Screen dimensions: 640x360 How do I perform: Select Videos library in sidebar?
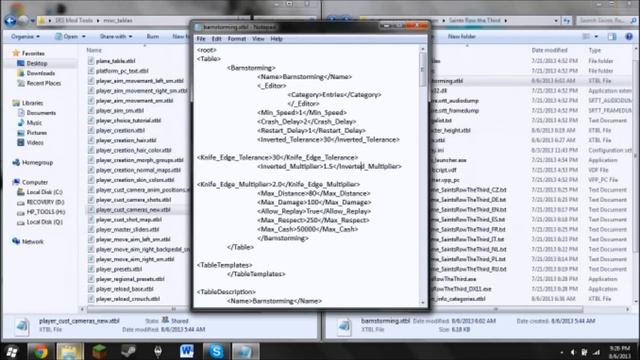tap(35, 142)
